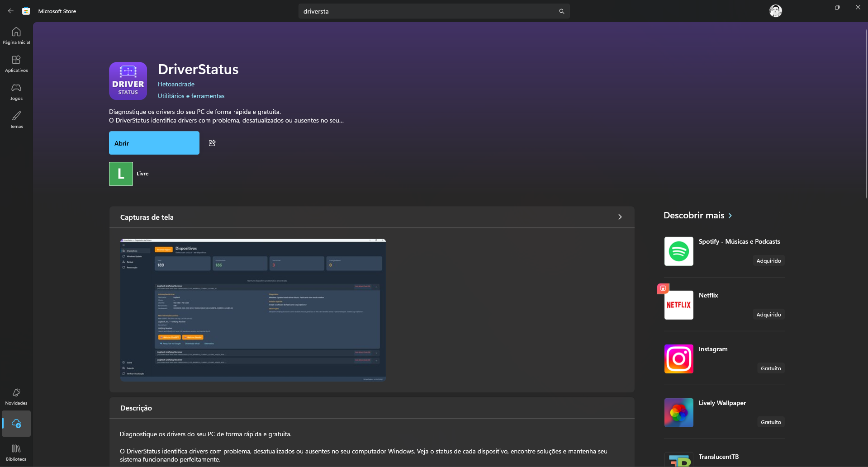
Task: Open the Temas section
Action: point(16,120)
